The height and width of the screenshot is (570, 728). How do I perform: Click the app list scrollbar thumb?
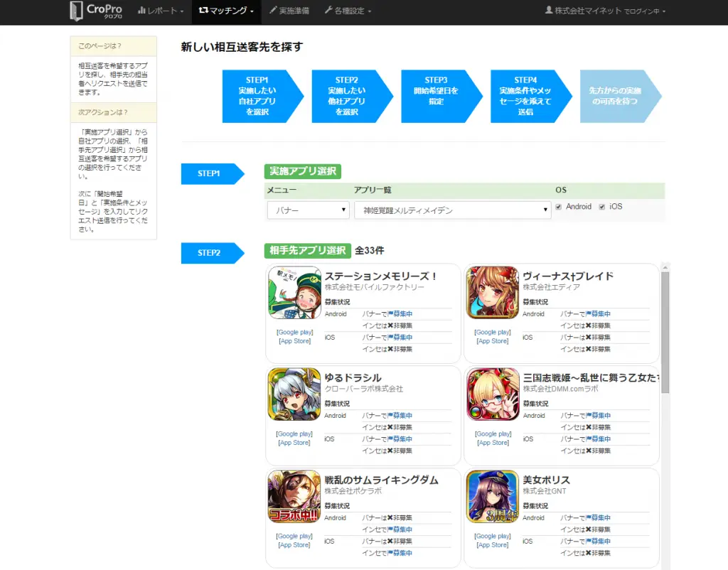pos(665,333)
